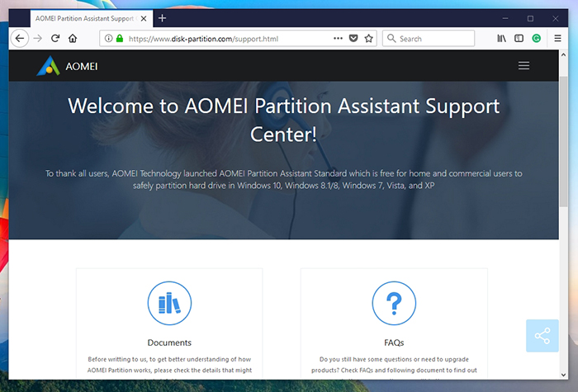
Task: Open the Firefox application menu
Action: [557, 38]
